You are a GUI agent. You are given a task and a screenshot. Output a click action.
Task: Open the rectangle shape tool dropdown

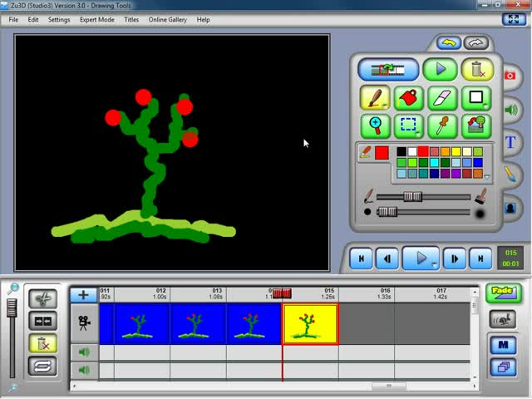485,106
